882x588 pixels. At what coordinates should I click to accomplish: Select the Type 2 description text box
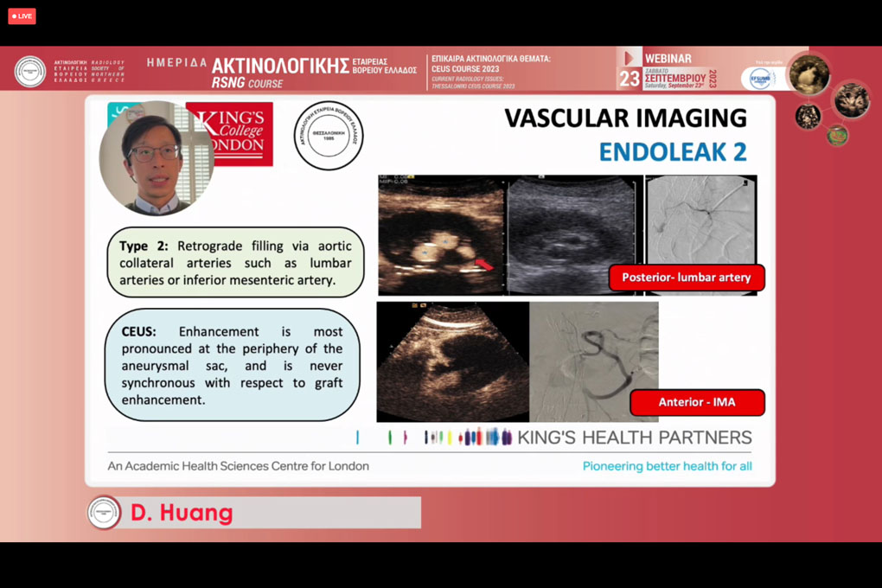[235, 263]
